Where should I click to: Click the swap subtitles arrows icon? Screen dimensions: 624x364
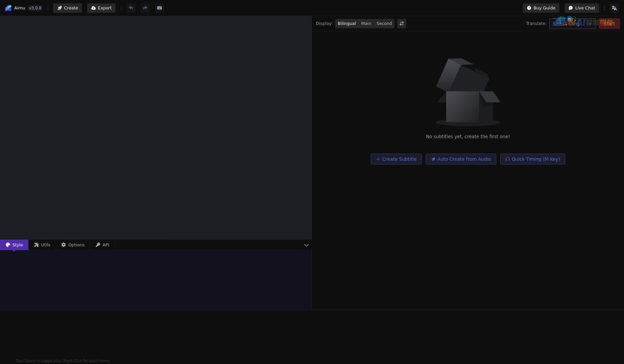(x=401, y=23)
